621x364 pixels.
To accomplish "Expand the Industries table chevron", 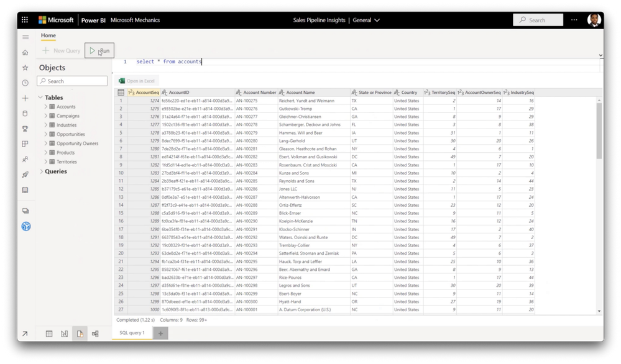I will pos(46,125).
